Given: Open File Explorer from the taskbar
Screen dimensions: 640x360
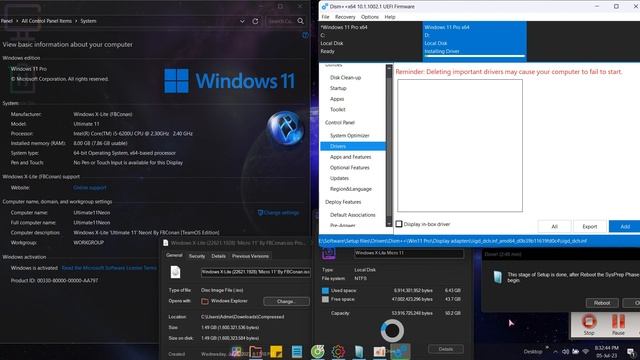Looking at the screenshot, I should [x=256, y=351].
